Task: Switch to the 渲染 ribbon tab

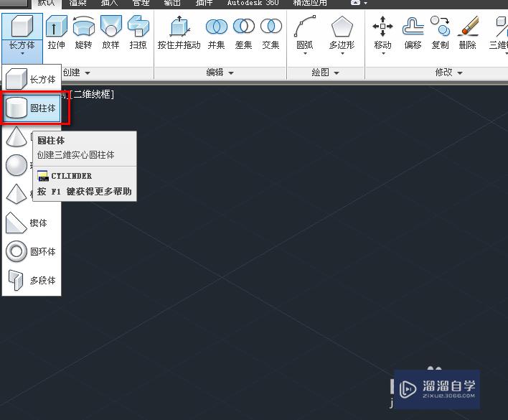Action: pos(77,4)
